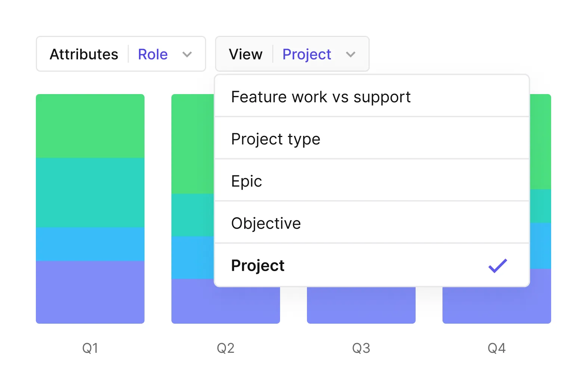Click the chevron in the Attributes dropdown
This screenshot has width=587, height=392.
pos(187,55)
